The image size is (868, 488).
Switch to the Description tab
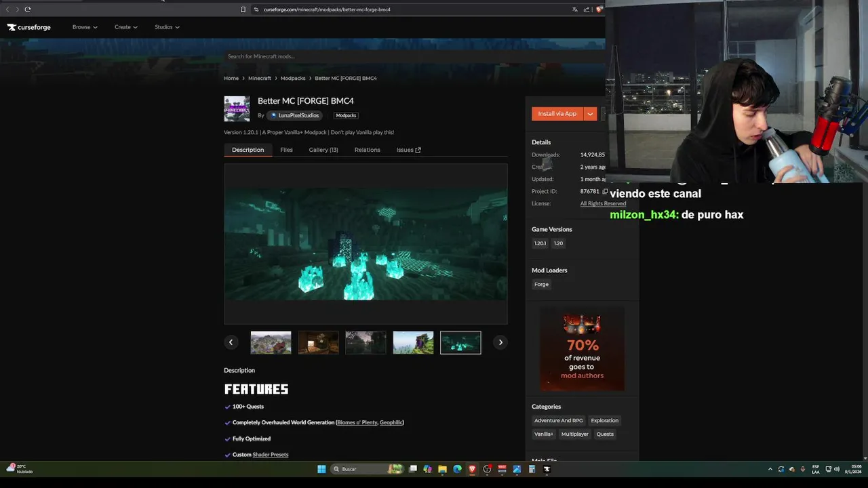(x=248, y=150)
